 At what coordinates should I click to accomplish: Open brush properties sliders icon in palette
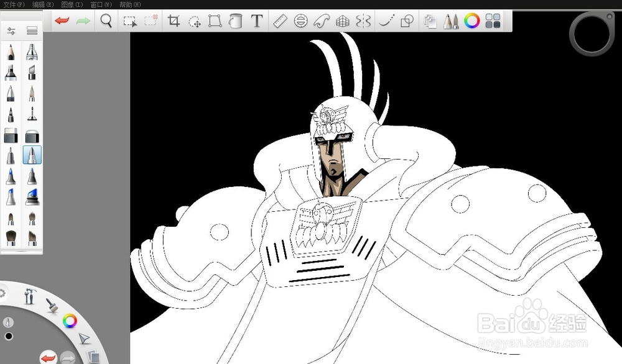coord(11,30)
